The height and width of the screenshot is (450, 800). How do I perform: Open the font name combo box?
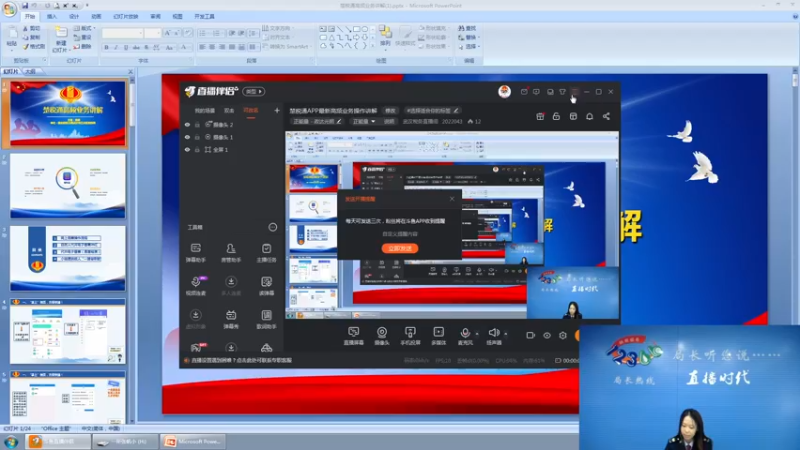(122, 33)
